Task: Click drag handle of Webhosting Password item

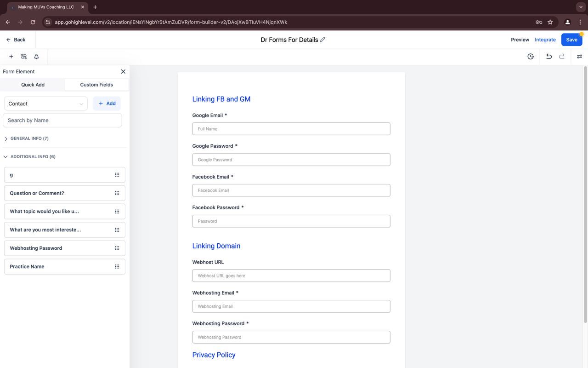Action: (x=117, y=248)
